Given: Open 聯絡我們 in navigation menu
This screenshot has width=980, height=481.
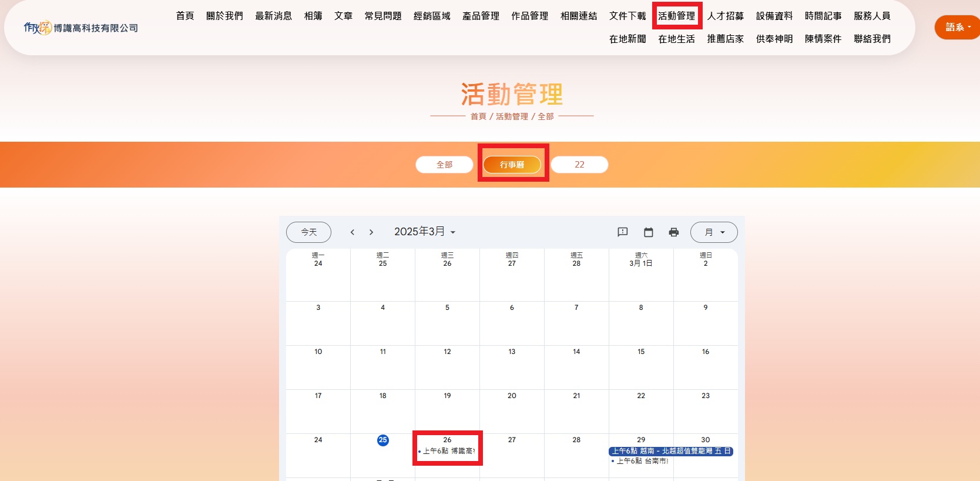Looking at the screenshot, I should pyautogui.click(x=872, y=39).
